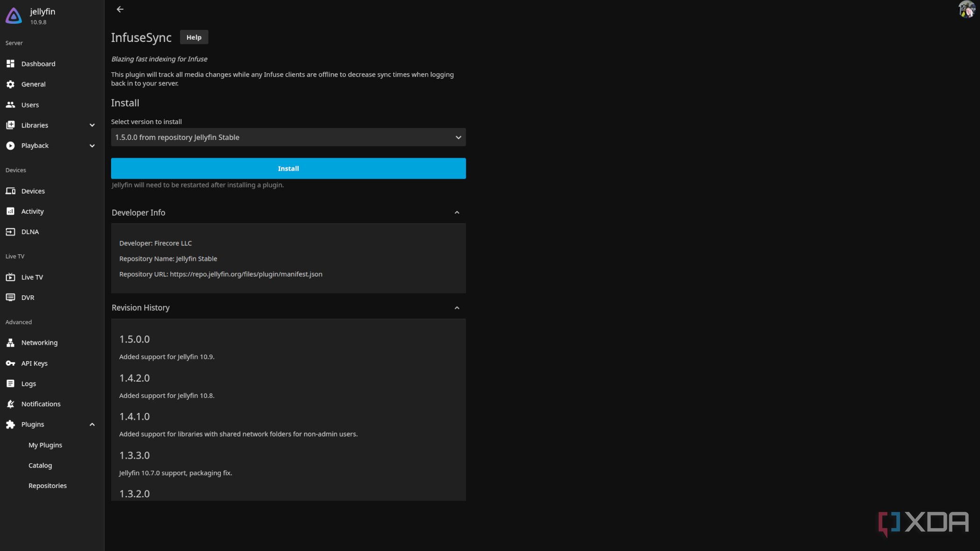Collapse the Revision History section
This screenshot has height=551, width=980.
[456, 307]
